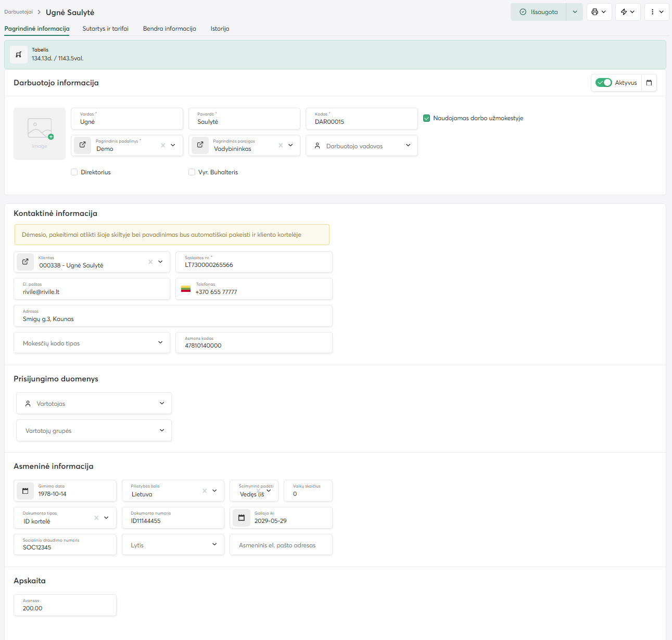This screenshot has height=640, width=672.
Task: Click the Išsaugota save button
Action: [538, 12]
